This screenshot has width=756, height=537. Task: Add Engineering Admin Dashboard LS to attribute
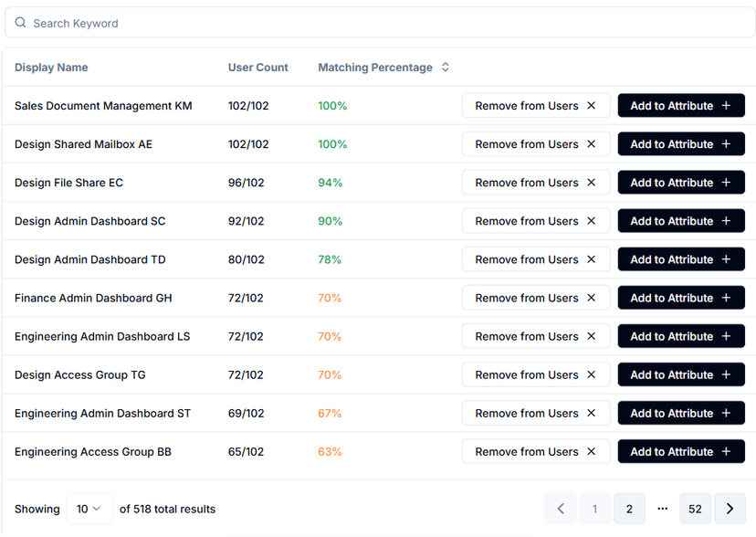[x=680, y=336]
